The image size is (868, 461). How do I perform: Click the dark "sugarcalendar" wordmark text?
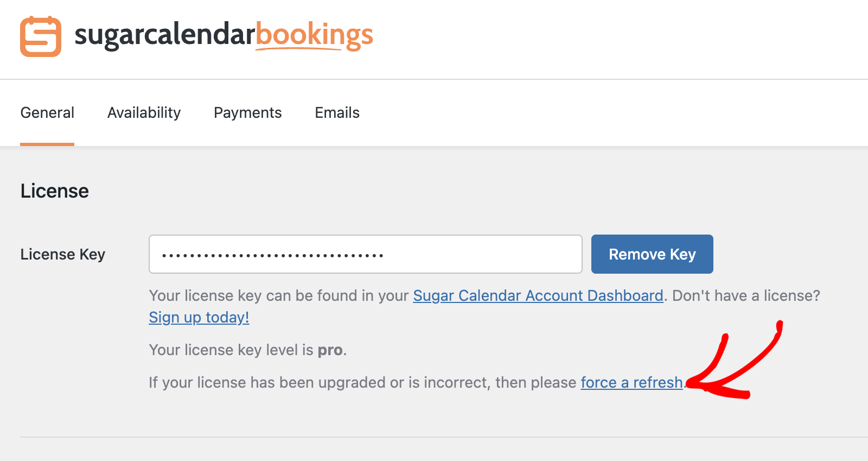pyautogui.click(x=164, y=35)
